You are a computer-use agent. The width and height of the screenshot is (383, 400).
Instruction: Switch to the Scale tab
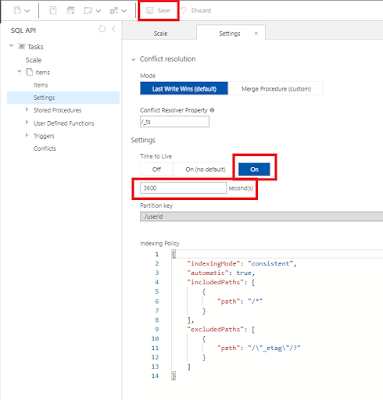pos(160,33)
